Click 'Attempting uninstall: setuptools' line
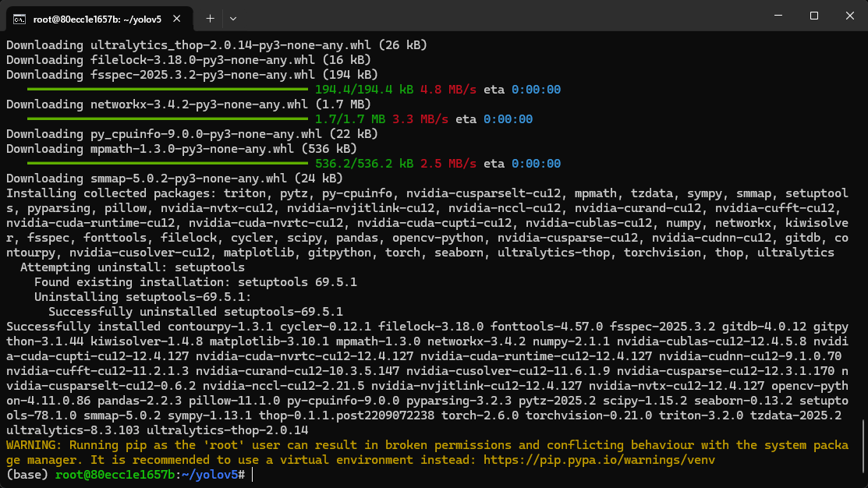The image size is (868, 488). (133, 267)
